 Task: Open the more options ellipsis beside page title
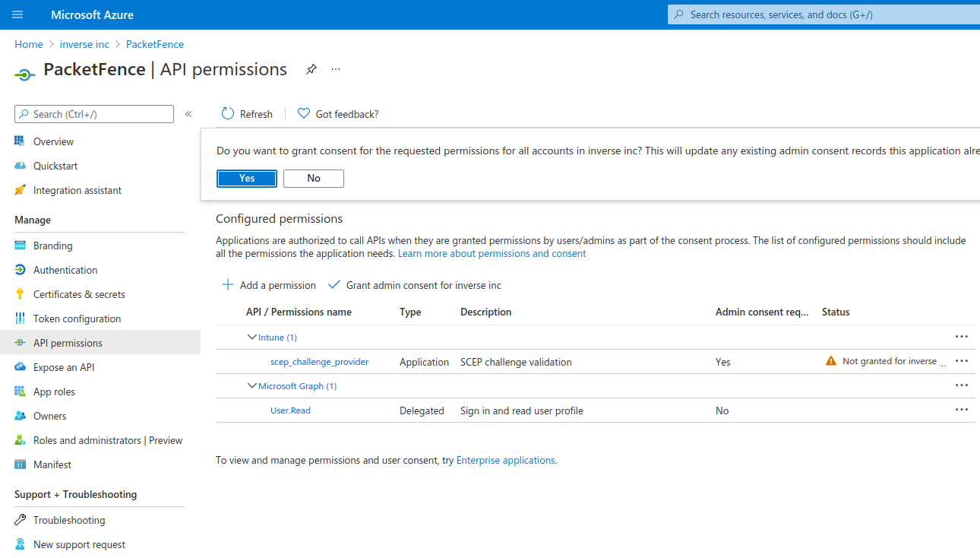tap(336, 69)
